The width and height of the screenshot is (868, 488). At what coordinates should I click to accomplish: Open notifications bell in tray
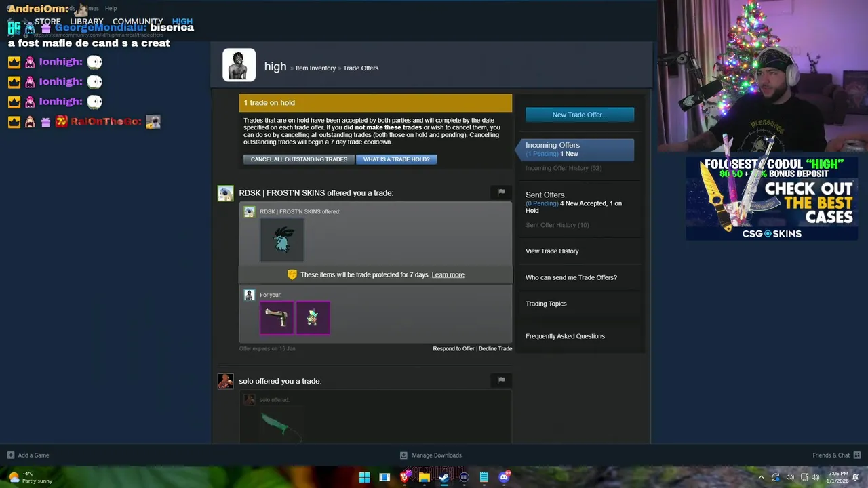click(x=856, y=477)
